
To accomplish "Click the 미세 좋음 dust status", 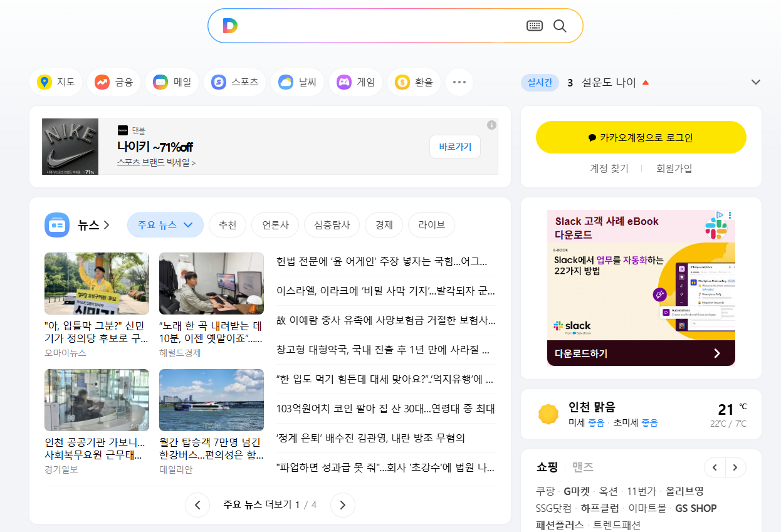I will tap(586, 423).
